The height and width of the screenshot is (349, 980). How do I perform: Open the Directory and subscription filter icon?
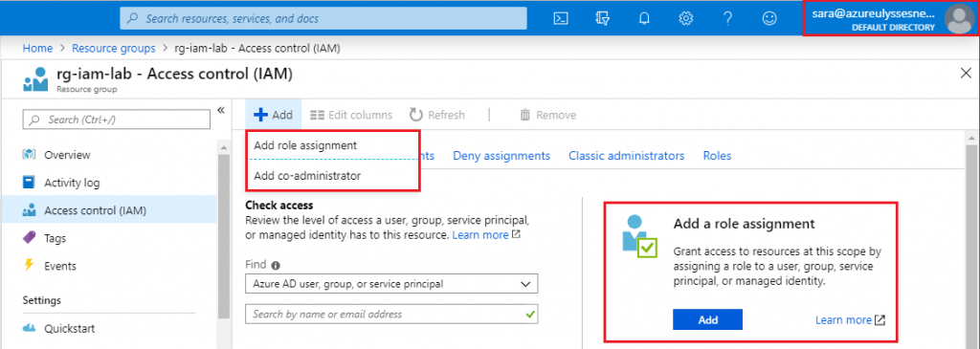click(x=603, y=19)
